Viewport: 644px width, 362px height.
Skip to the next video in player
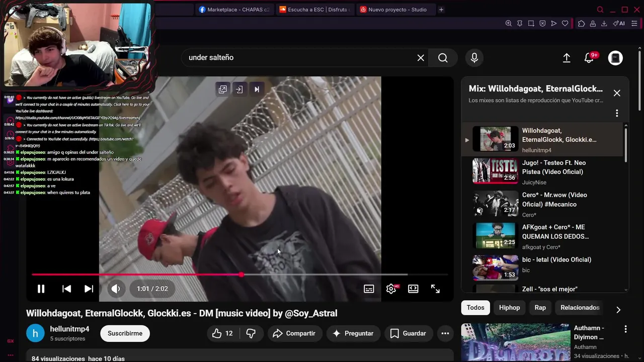pos(89,289)
